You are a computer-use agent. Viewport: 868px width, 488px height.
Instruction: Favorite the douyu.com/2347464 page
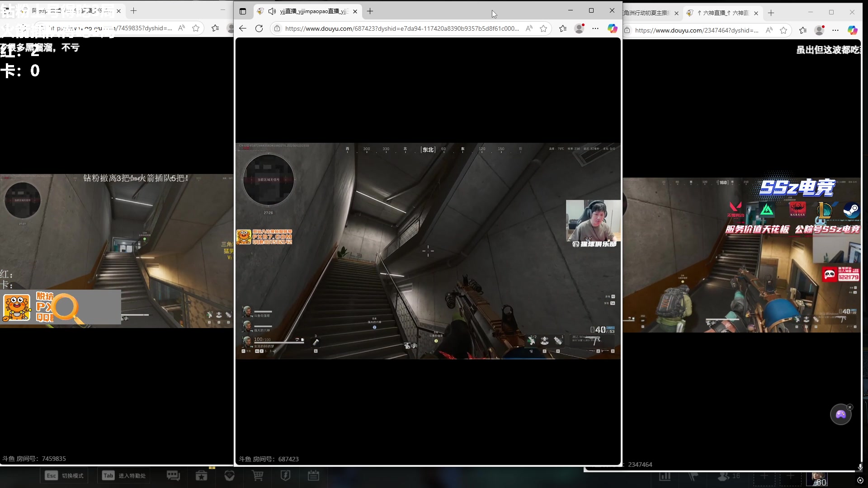[x=783, y=30]
